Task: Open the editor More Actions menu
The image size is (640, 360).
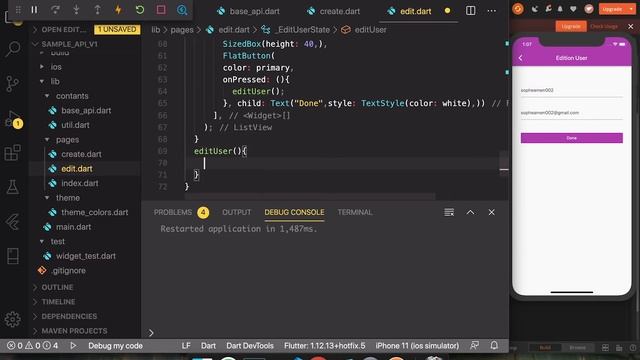Action: click(x=492, y=11)
